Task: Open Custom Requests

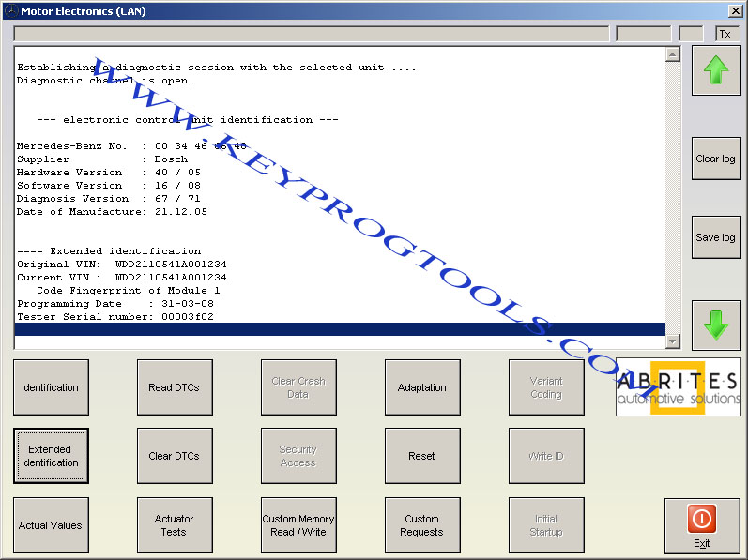Action: [x=422, y=525]
